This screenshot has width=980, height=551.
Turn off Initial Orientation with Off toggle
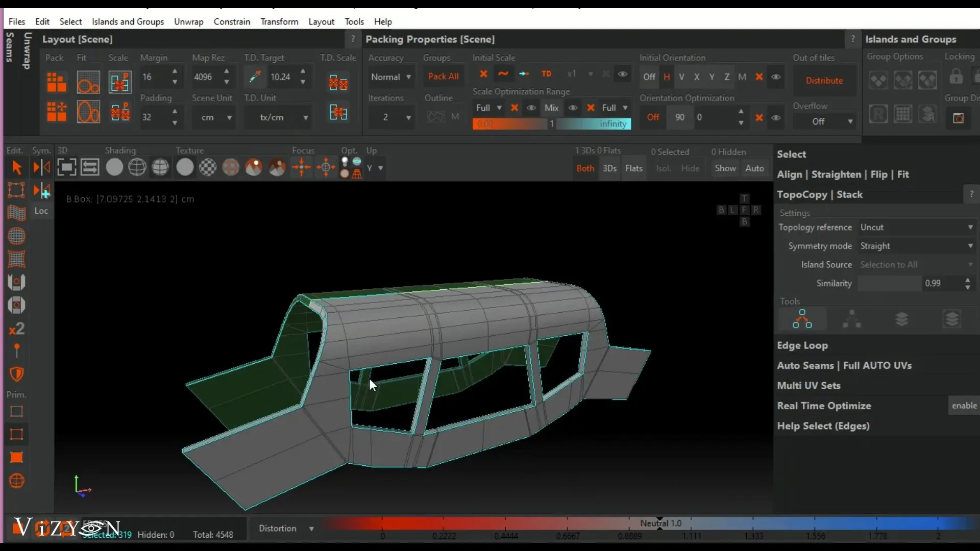click(649, 77)
